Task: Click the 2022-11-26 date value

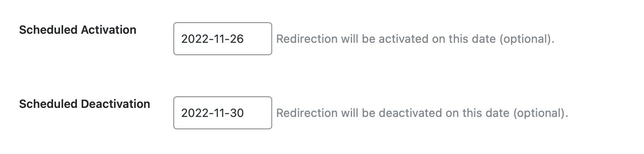Action: [x=212, y=39]
